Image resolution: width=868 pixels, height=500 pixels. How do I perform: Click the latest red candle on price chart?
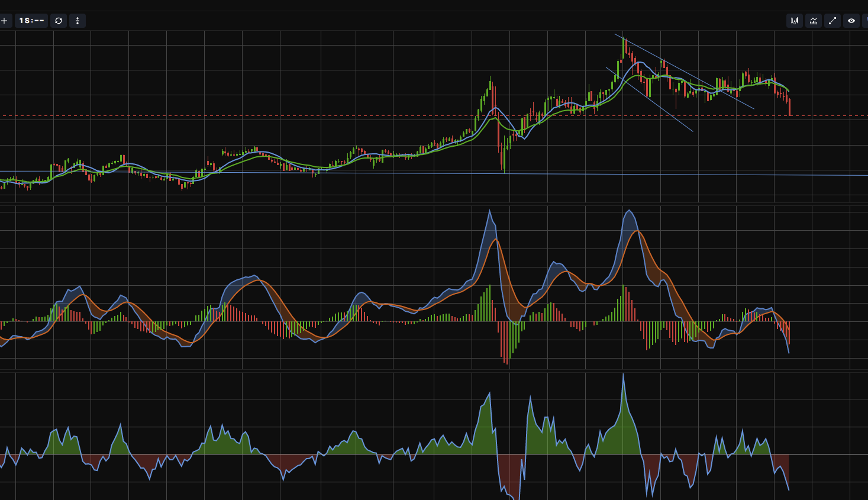789,108
